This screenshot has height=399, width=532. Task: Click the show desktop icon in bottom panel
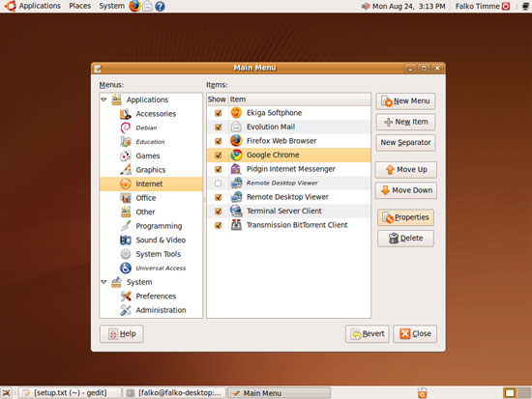[6, 393]
